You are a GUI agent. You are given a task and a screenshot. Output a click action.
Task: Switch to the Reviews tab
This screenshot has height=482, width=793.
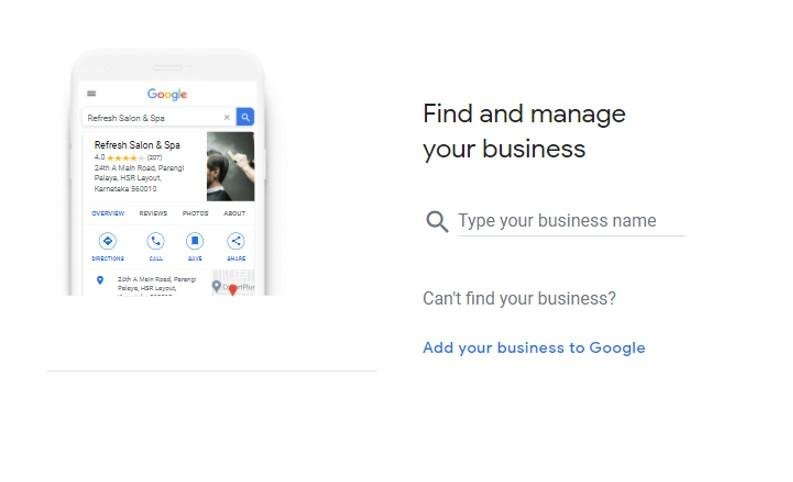tap(153, 213)
